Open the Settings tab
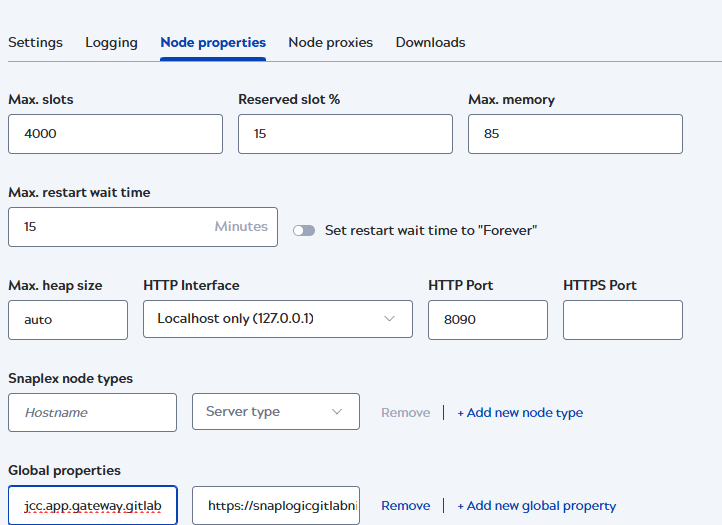This screenshot has width=722, height=525. click(x=35, y=42)
